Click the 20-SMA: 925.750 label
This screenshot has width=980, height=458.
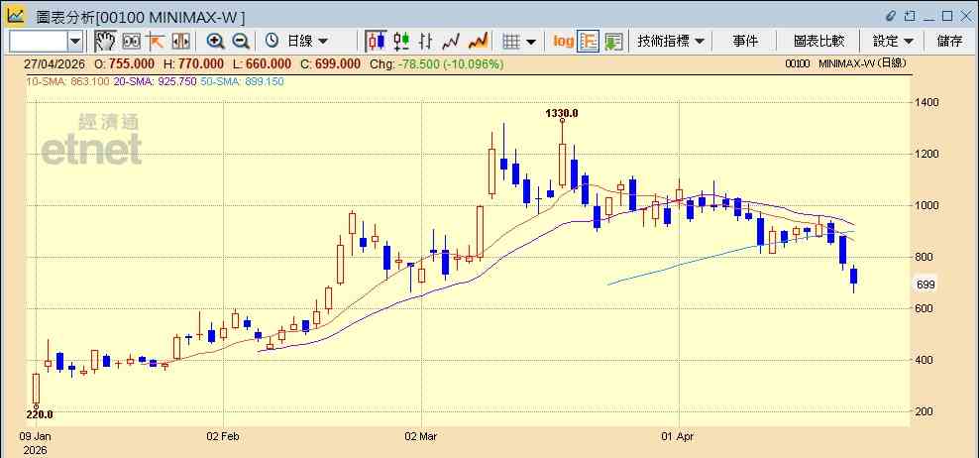pyautogui.click(x=155, y=80)
